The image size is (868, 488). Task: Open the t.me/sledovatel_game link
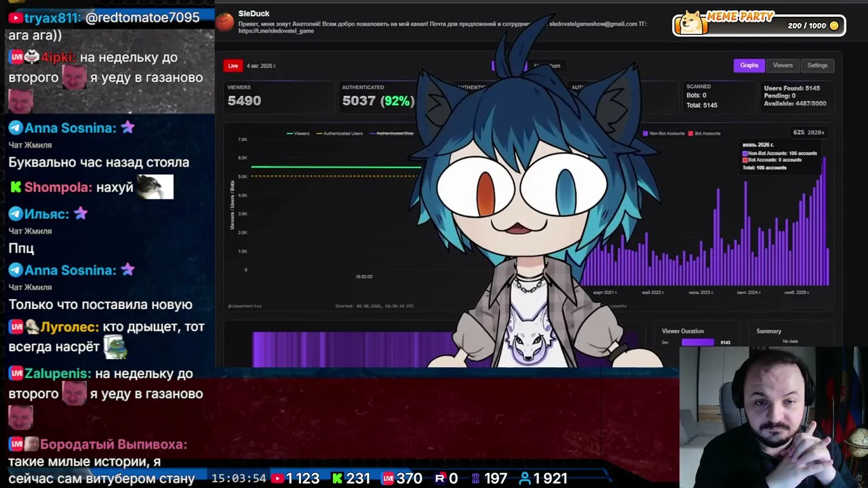pos(276,31)
